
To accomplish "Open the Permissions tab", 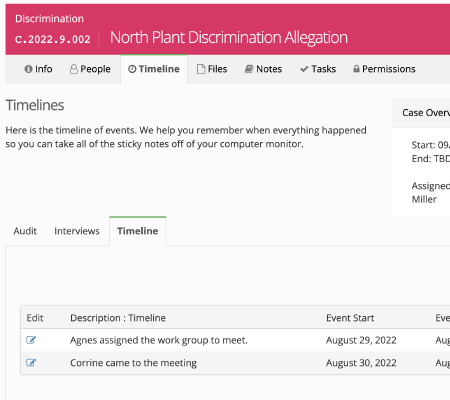I will (384, 69).
